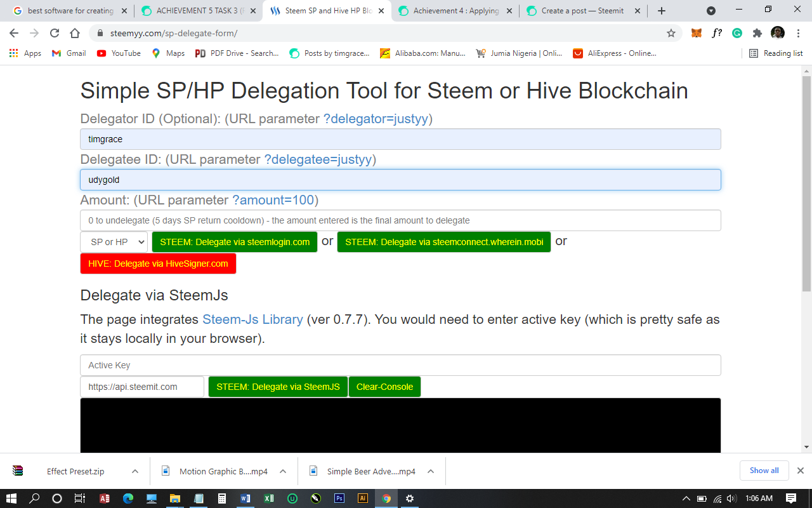The width and height of the screenshot is (812, 508).
Task: Click Show all in the downloads bar
Action: click(764, 471)
